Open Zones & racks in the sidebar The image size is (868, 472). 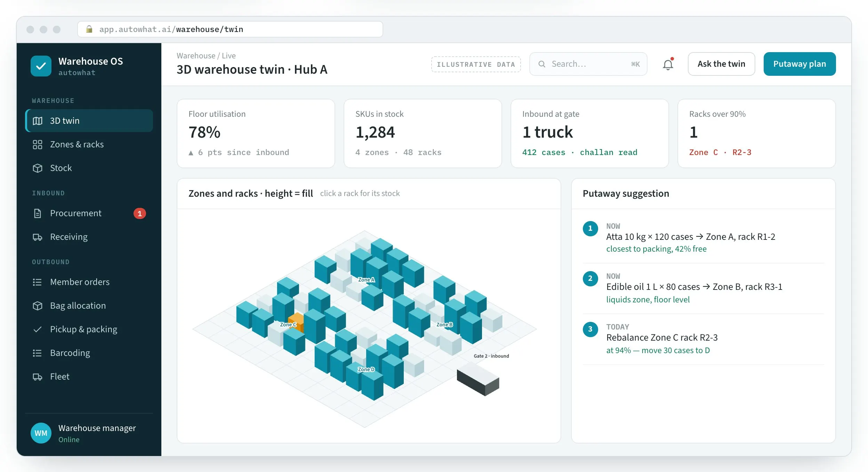(89, 144)
